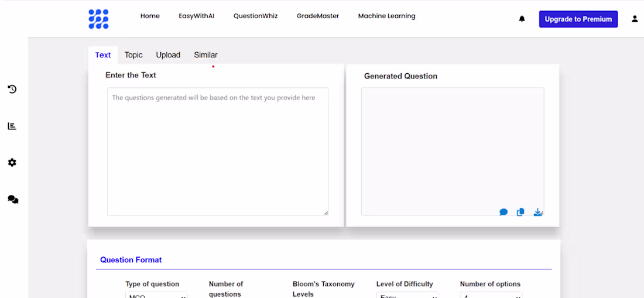Open the GradeMaster navigation link
Viewport: 644px width, 298px height.
coord(318,16)
